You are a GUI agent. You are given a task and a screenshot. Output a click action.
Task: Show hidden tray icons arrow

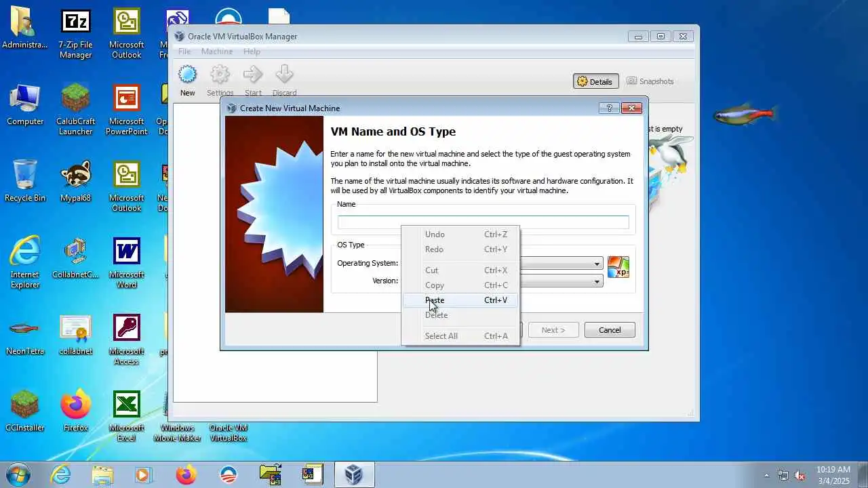[767, 475]
